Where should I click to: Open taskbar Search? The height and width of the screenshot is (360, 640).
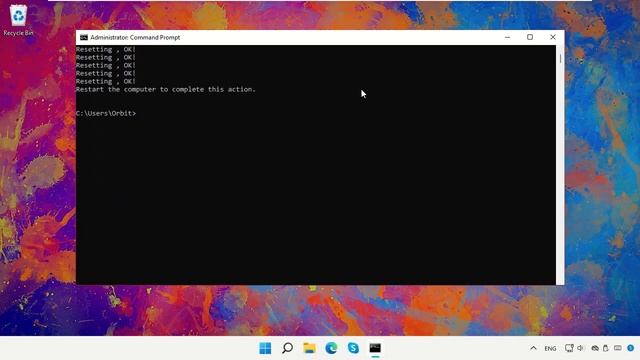tap(287, 348)
